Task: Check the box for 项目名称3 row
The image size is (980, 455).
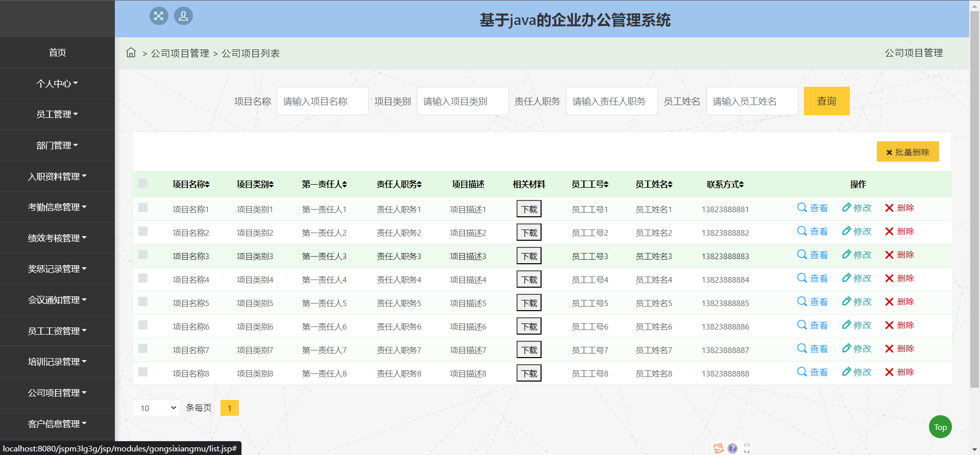Action: click(x=143, y=255)
